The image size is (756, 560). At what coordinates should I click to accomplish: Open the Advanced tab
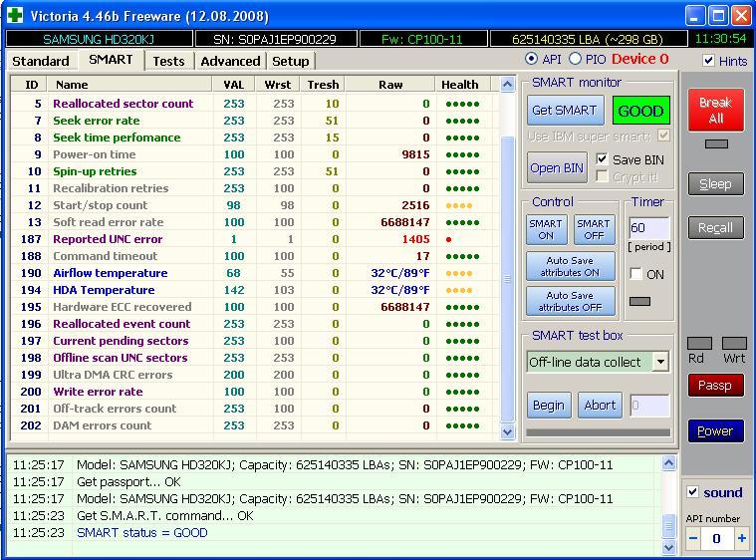[x=230, y=61]
